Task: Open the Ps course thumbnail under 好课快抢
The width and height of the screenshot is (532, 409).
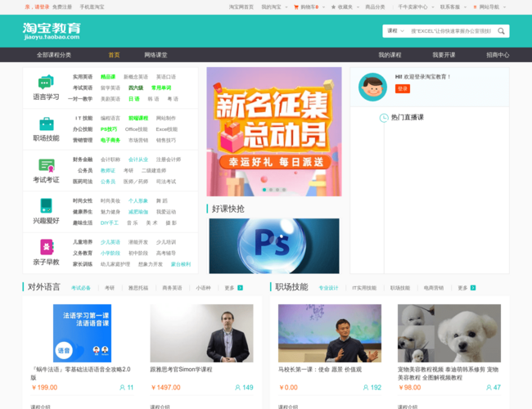Action: pos(274,246)
